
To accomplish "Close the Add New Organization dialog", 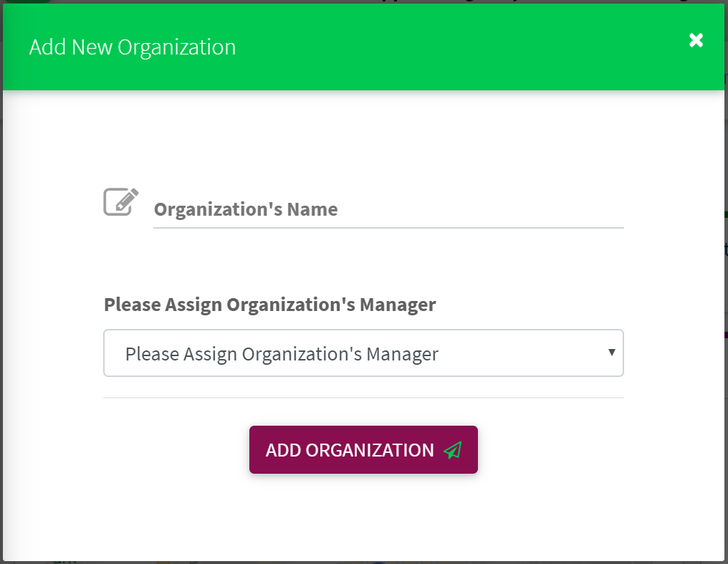I will (696, 40).
